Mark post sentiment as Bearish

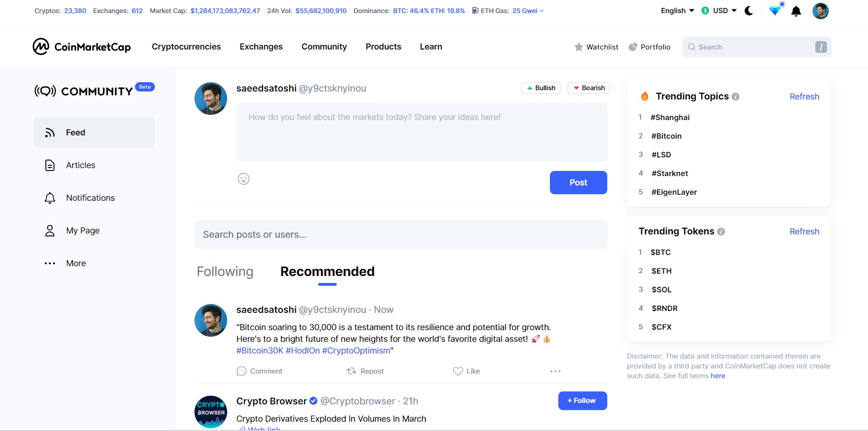click(x=589, y=88)
